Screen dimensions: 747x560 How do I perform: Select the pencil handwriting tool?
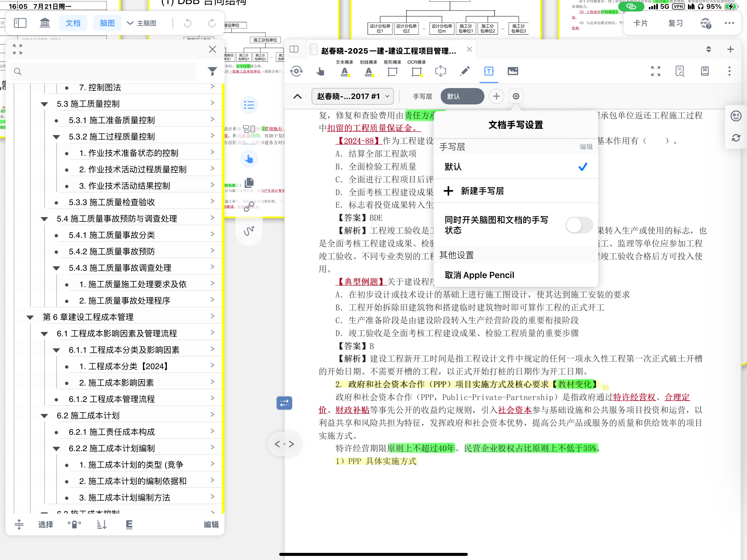pyautogui.click(x=465, y=71)
